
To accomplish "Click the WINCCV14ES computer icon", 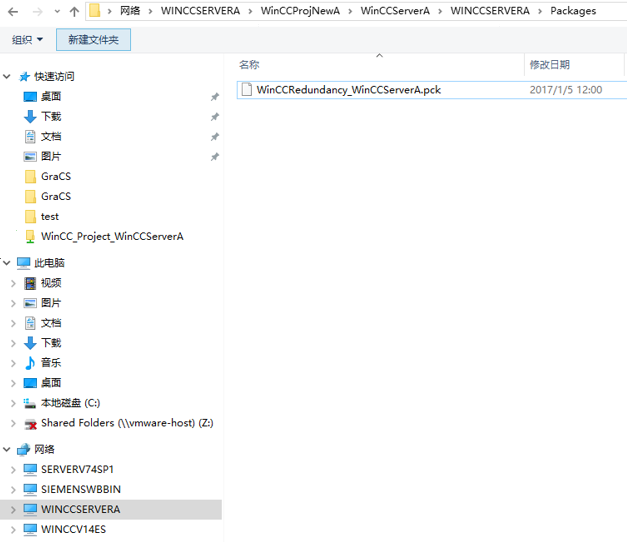I will pyautogui.click(x=30, y=529).
